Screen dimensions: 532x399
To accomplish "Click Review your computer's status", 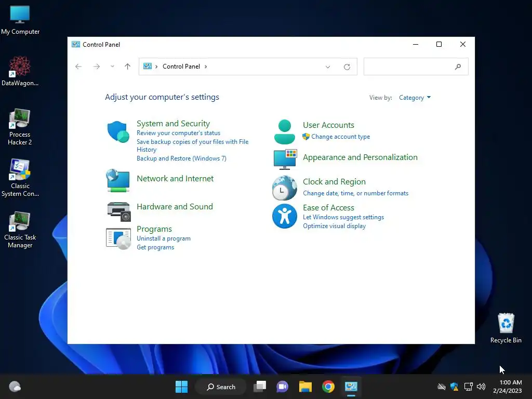I will 179,133.
